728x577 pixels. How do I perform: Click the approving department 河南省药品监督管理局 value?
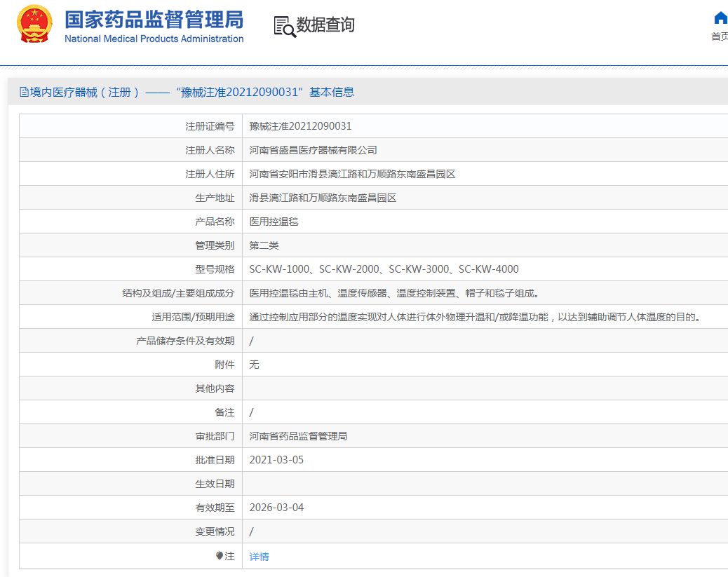[298, 436]
